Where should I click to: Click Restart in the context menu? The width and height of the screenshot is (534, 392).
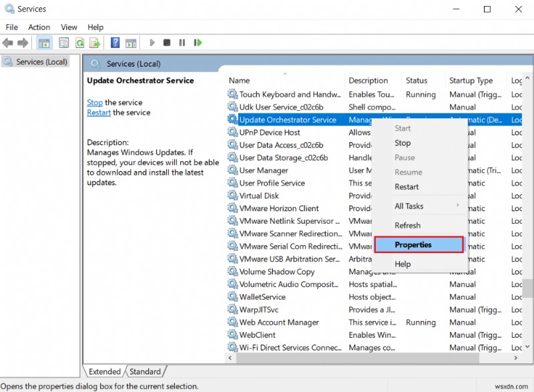click(409, 187)
